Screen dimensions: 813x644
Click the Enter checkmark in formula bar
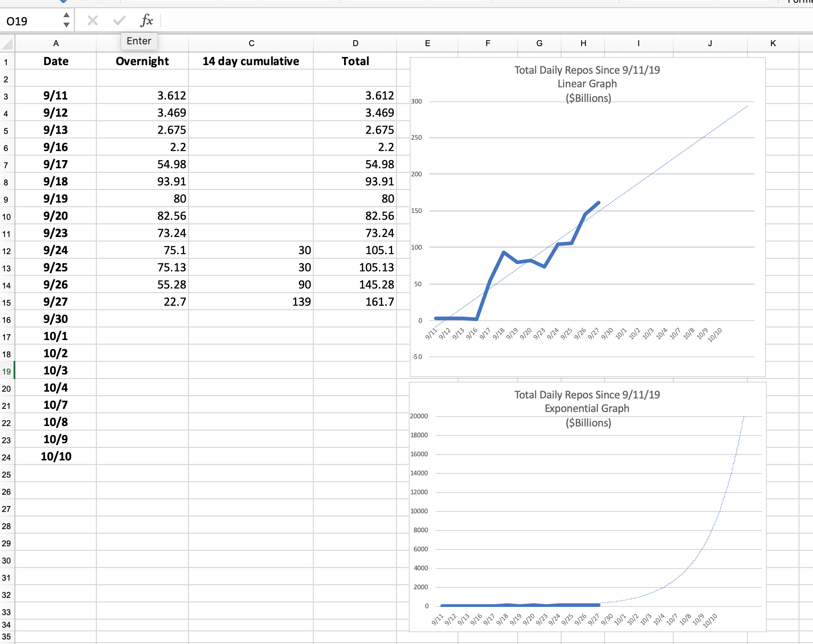click(x=119, y=21)
